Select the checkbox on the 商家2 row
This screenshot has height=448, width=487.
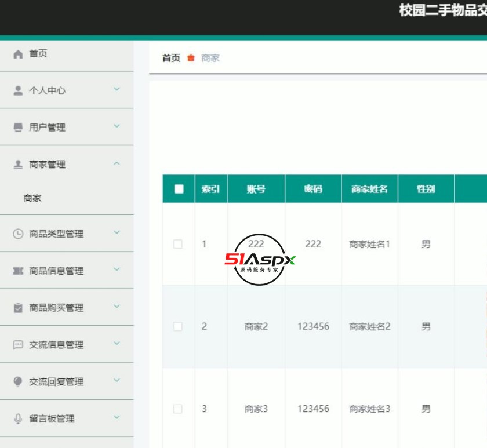tap(178, 326)
